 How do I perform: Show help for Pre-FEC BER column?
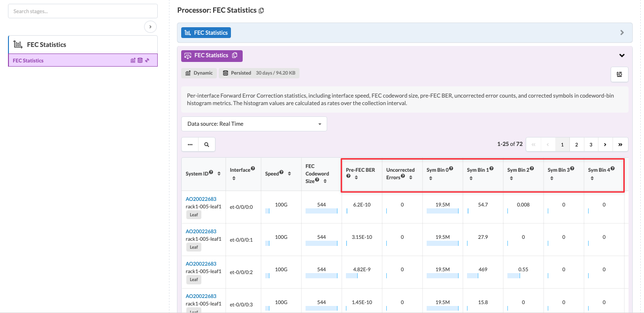click(x=348, y=176)
